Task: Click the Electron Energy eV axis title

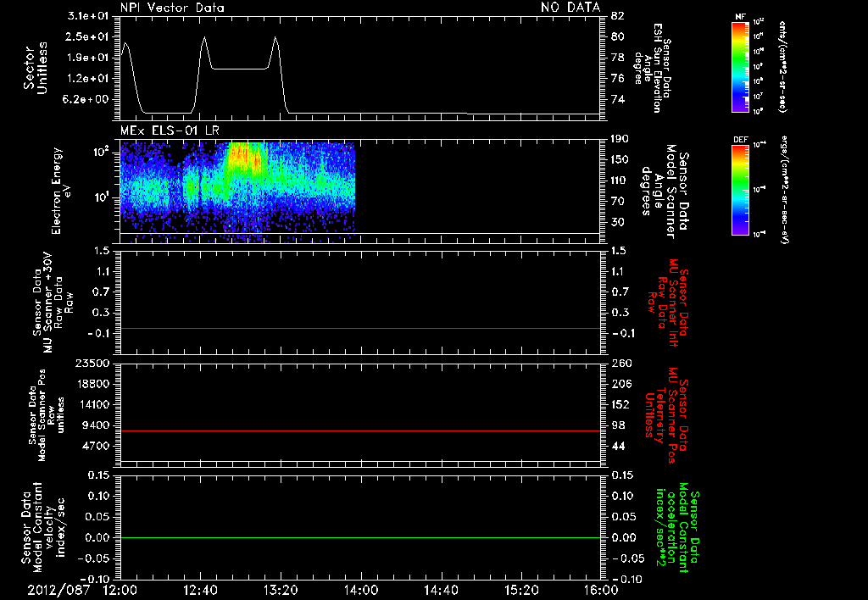Action: [x=62, y=191]
